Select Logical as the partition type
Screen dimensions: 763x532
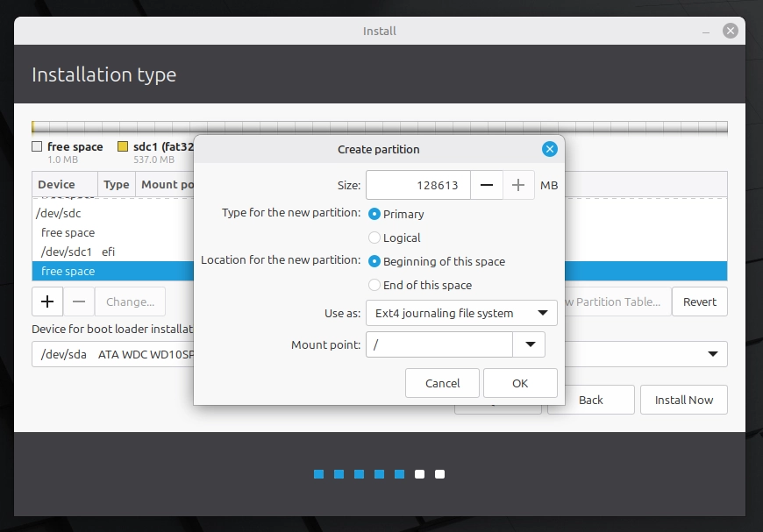click(374, 238)
